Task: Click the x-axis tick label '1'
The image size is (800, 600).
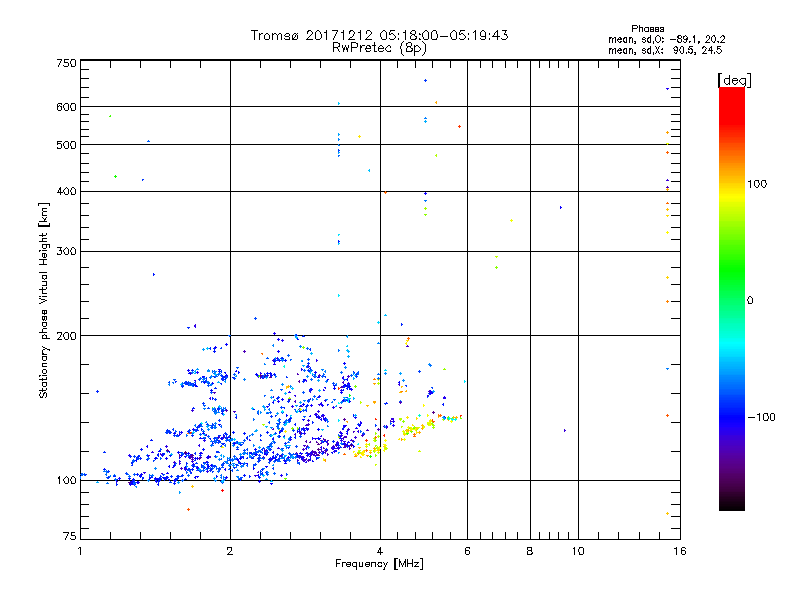Action: click(80, 551)
